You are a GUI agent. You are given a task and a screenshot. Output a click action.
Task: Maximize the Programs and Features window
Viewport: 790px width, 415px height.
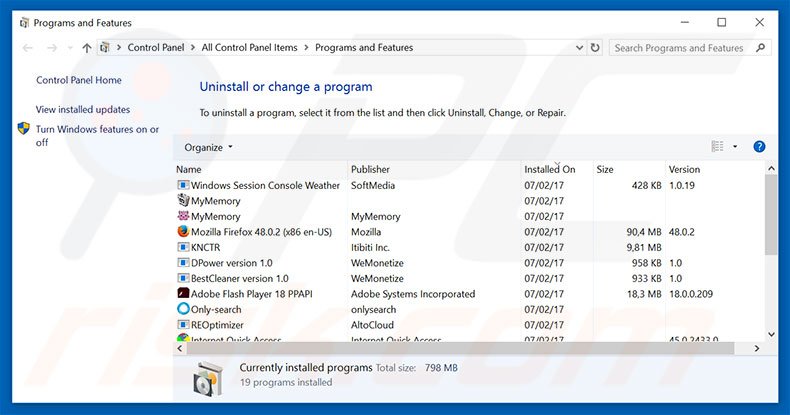pos(722,22)
